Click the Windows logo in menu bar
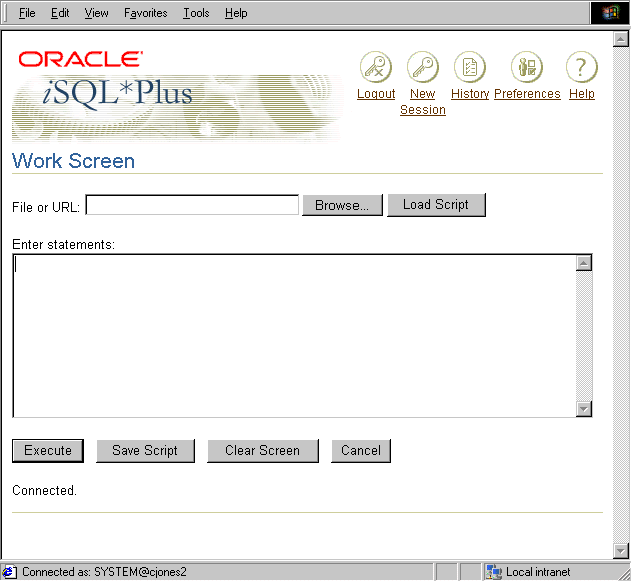 610,13
